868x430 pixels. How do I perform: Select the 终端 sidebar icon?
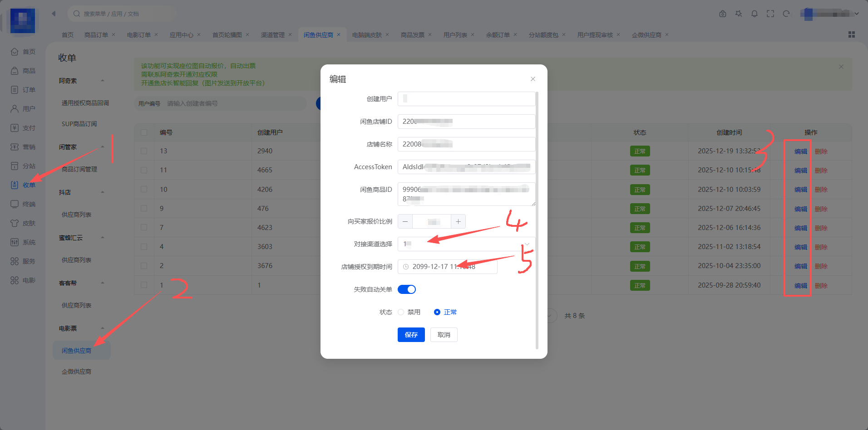coord(15,204)
